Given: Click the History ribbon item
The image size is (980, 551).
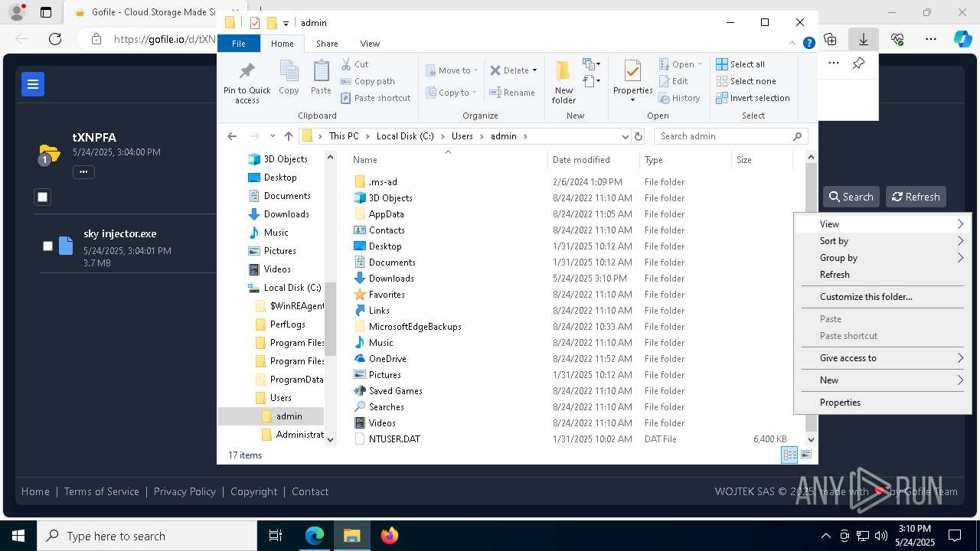Looking at the screenshot, I should (678, 98).
